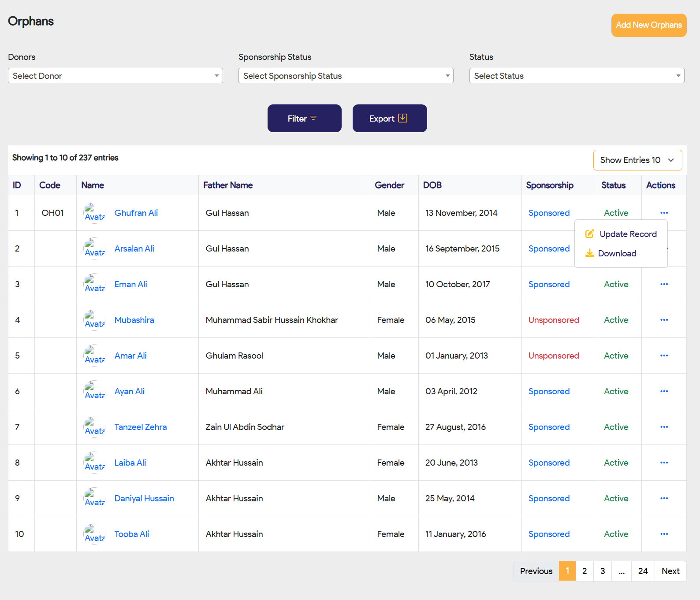Open actions ellipsis for Ayan Ali

point(664,391)
